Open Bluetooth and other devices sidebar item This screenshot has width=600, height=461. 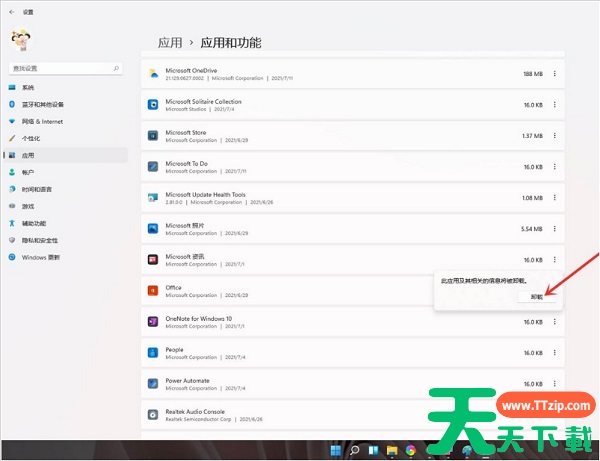tap(65, 104)
